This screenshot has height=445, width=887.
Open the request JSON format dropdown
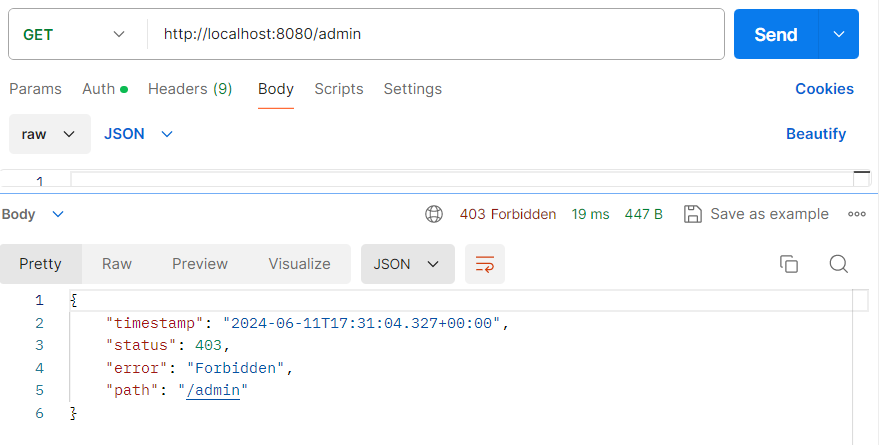pos(138,134)
